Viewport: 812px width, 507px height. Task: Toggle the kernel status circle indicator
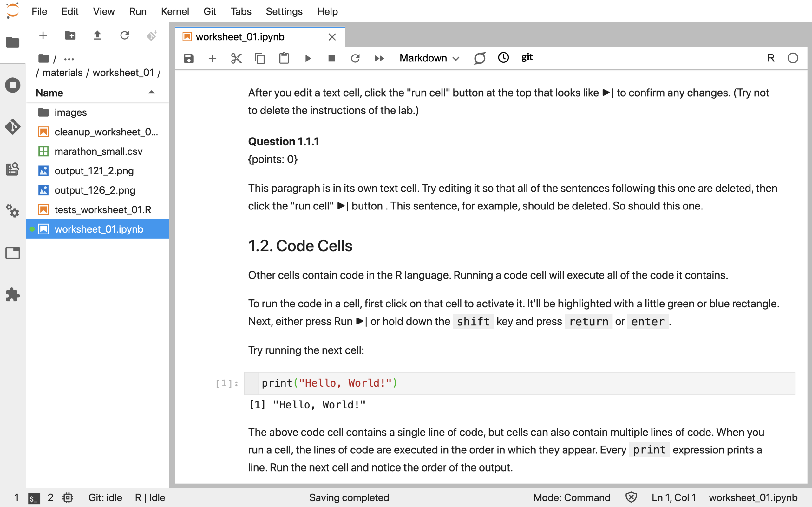coord(793,58)
